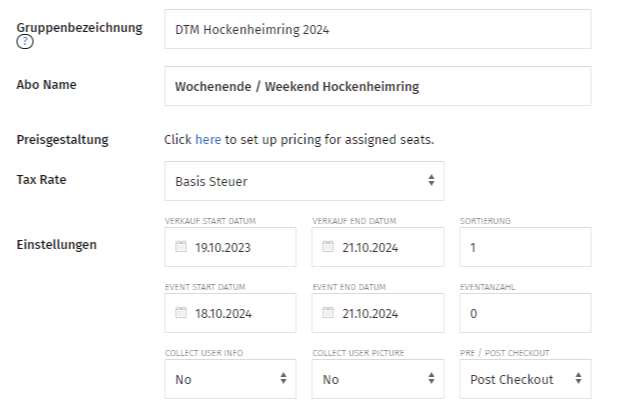Click calendar icon in Verkauf End Datum
This screenshot has height=414, width=621.
point(329,247)
